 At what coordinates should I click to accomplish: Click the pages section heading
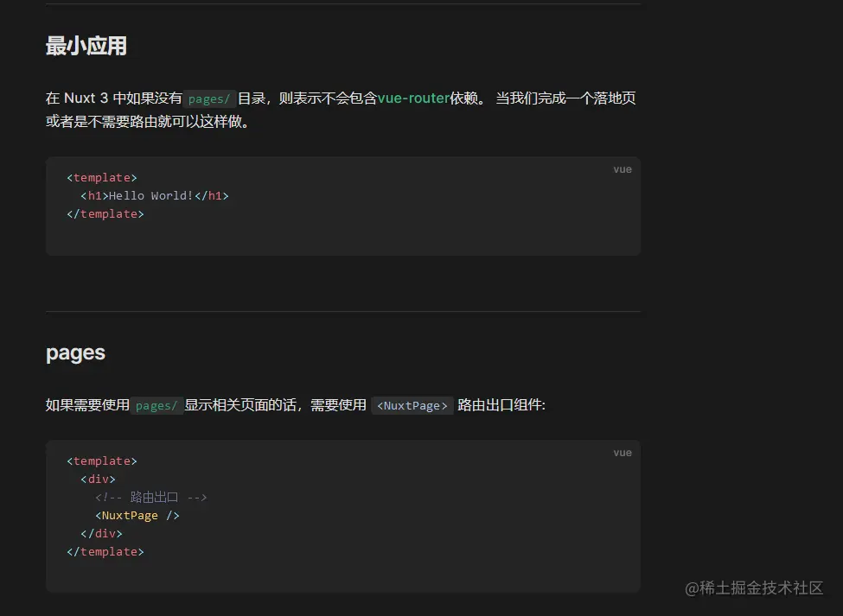[74, 352]
